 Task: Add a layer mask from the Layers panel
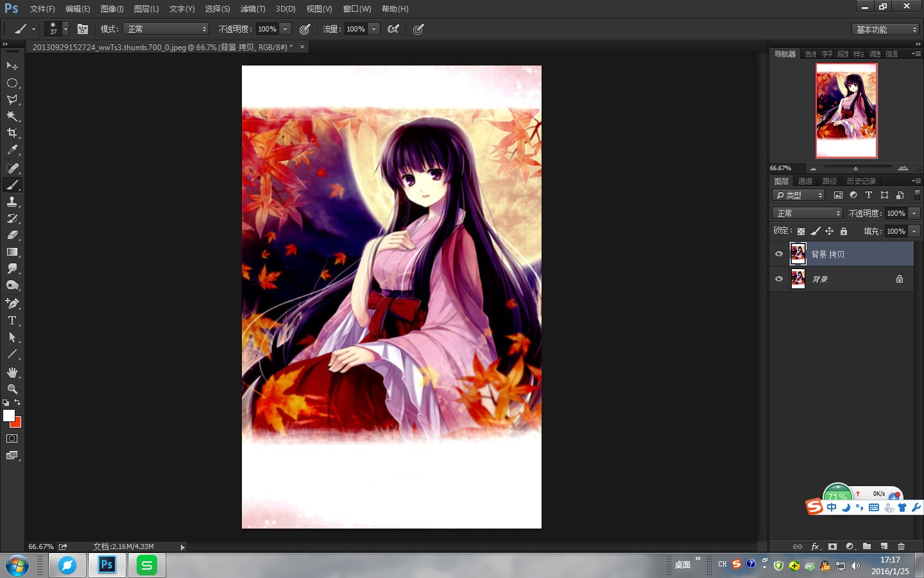point(832,547)
